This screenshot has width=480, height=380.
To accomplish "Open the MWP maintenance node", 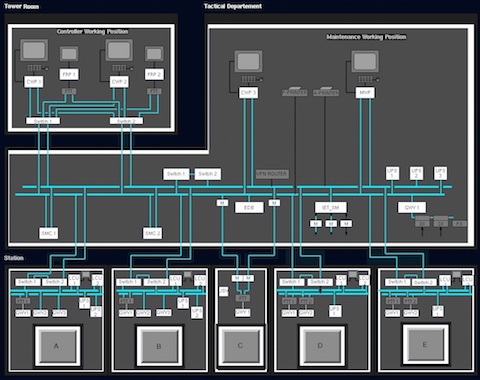I will tap(365, 93).
